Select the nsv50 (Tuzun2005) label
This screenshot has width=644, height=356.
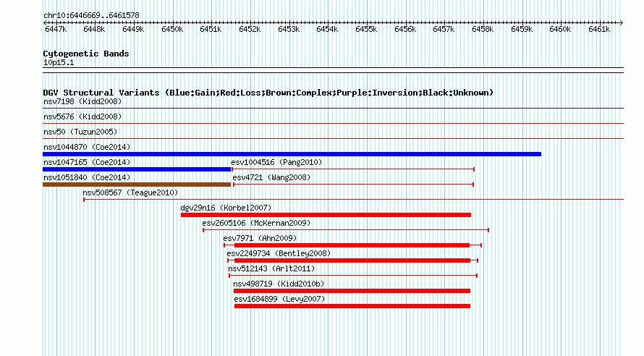[80, 132]
